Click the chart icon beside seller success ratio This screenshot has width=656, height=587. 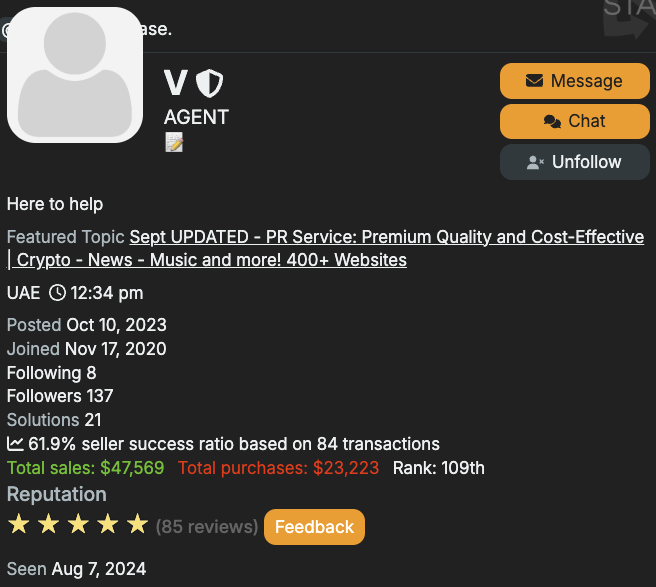coord(15,444)
